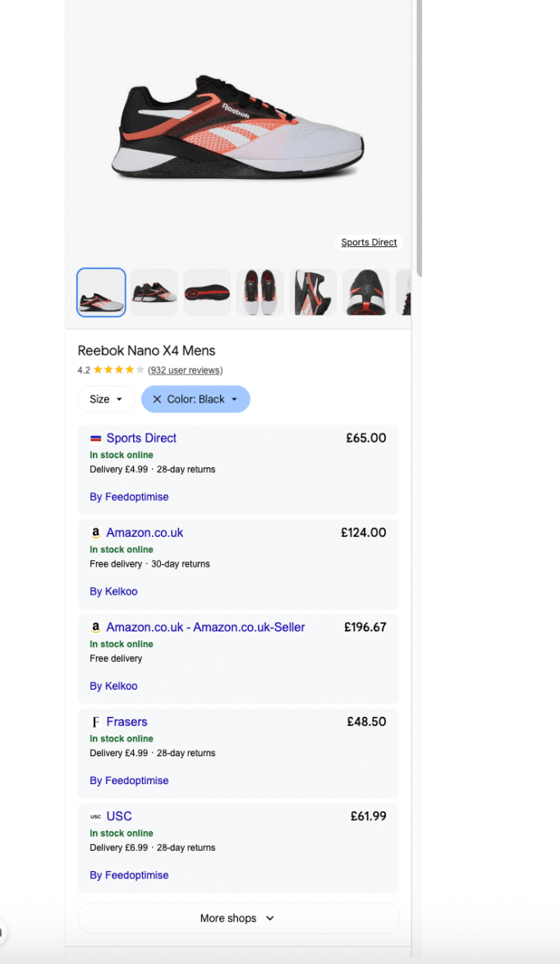View the close-up side detail thumbnail

pos(313,292)
